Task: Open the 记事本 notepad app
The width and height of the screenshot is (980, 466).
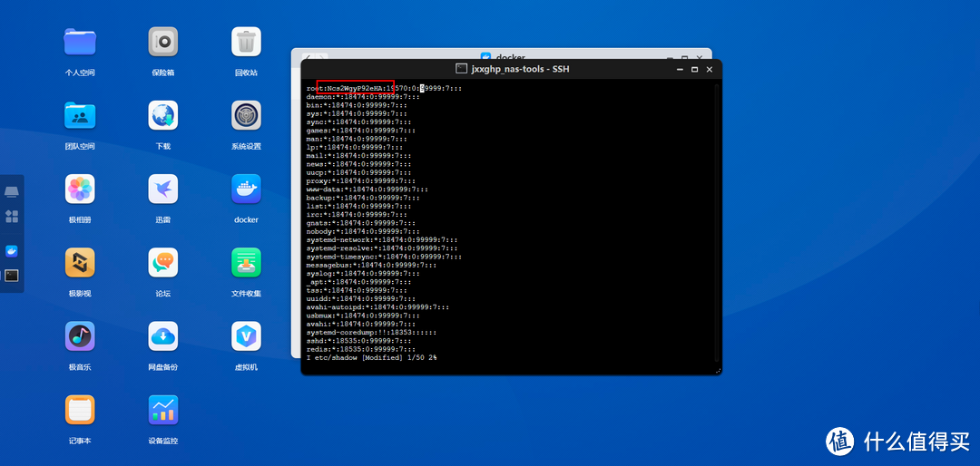Action: [x=80, y=410]
